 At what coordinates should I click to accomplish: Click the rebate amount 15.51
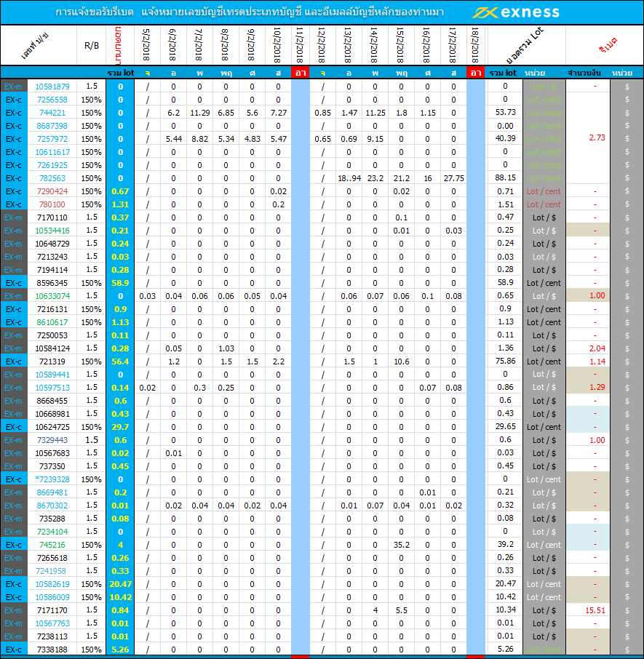pyautogui.click(x=595, y=610)
